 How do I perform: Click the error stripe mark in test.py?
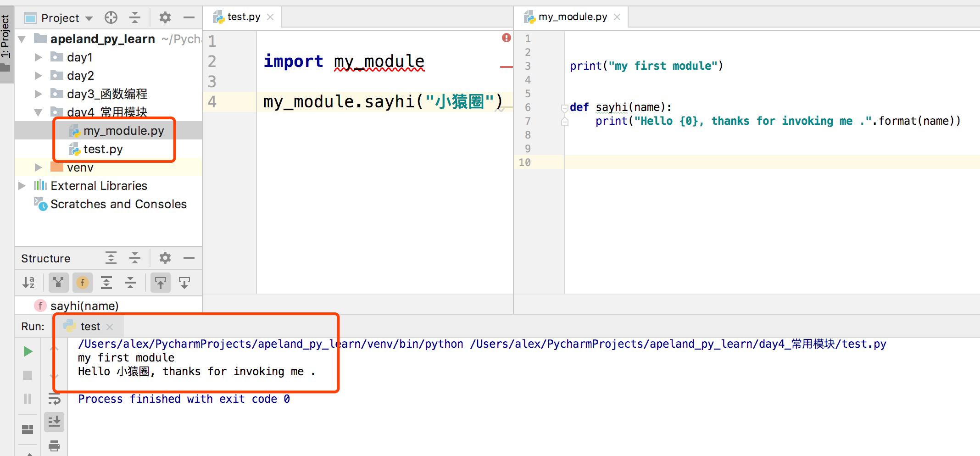(506, 67)
